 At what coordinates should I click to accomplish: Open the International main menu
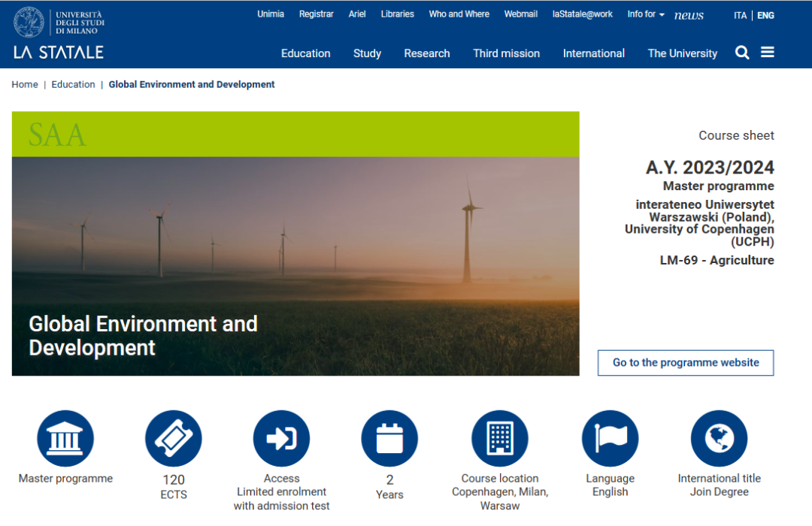[593, 53]
